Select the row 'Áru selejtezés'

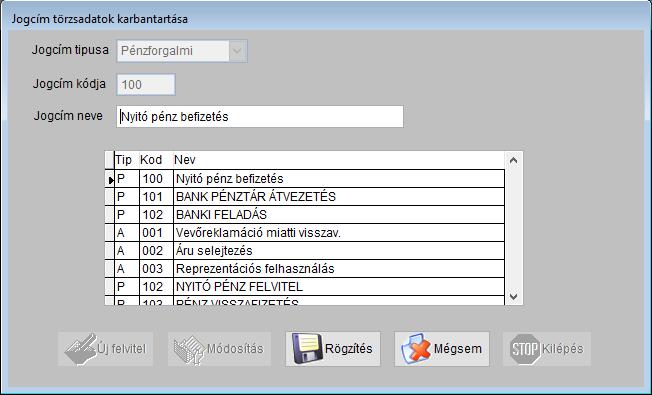click(x=305, y=251)
